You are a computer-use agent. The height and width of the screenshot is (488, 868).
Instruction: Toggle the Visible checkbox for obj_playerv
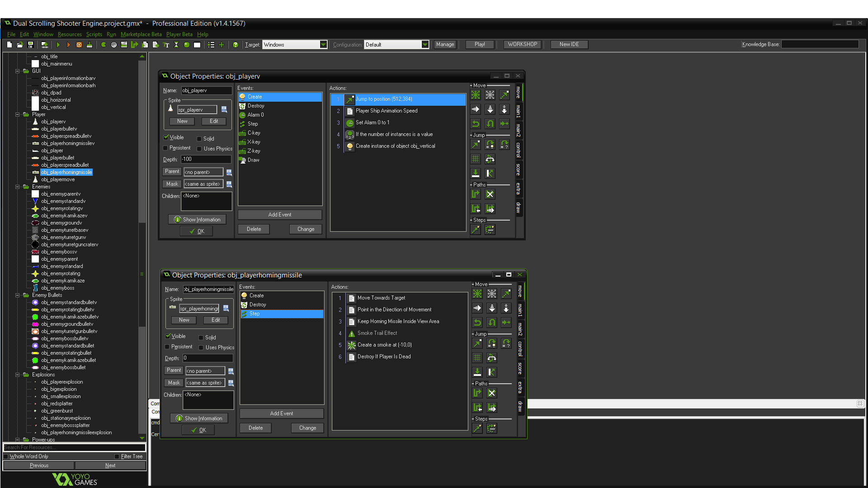[x=166, y=137]
